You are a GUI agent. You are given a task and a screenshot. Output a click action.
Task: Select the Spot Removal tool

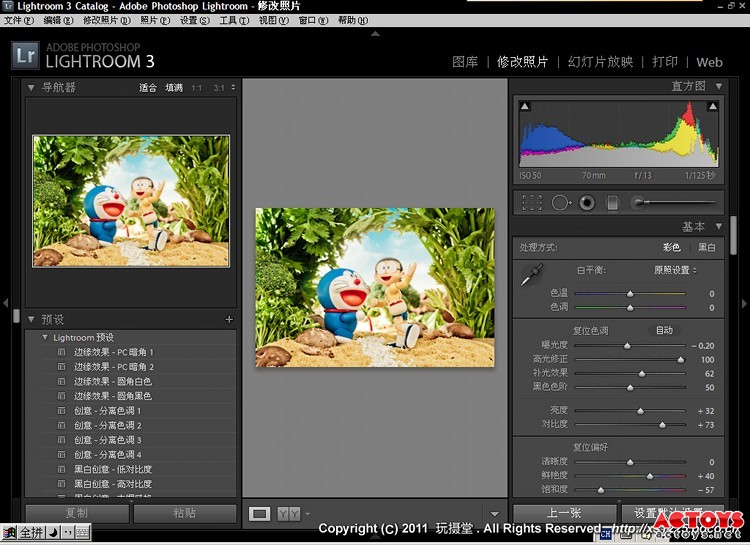(x=561, y=203)
